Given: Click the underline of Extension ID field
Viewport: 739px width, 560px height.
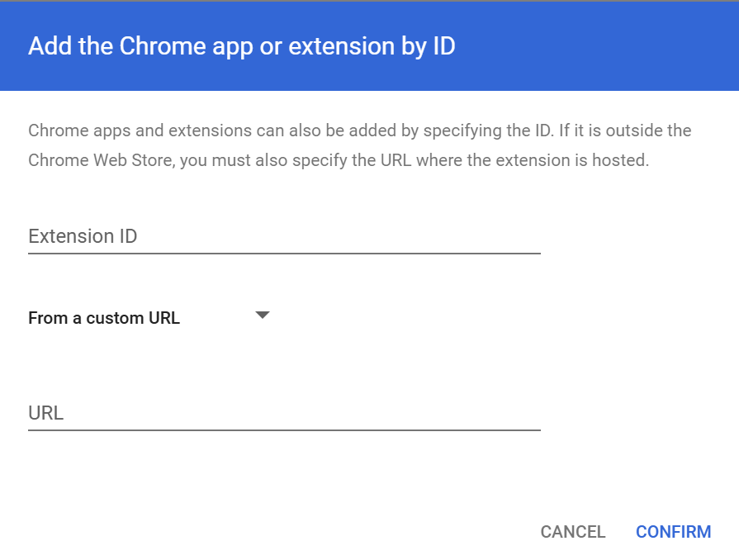Looking at the screenshot, I should (284, 253).
